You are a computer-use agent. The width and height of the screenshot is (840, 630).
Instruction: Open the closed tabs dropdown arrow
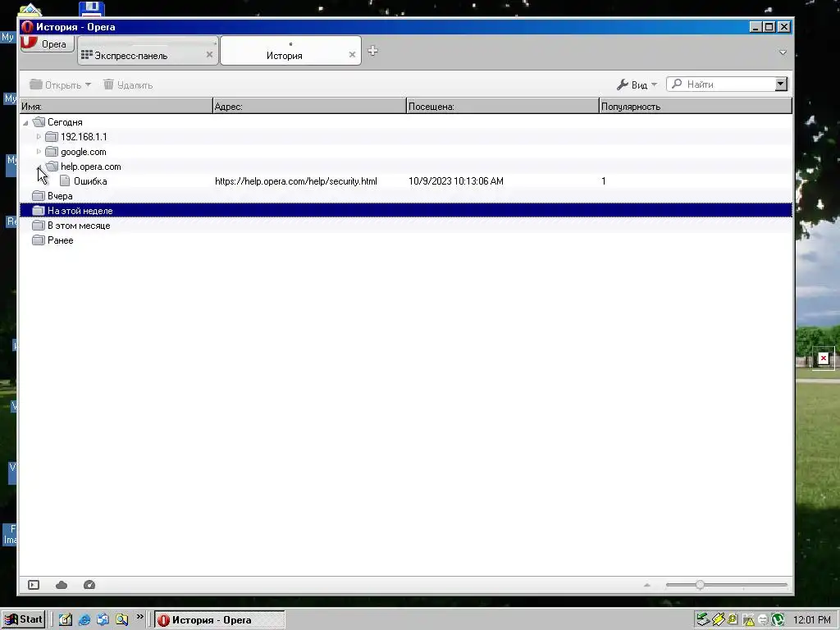pos(783,52)
